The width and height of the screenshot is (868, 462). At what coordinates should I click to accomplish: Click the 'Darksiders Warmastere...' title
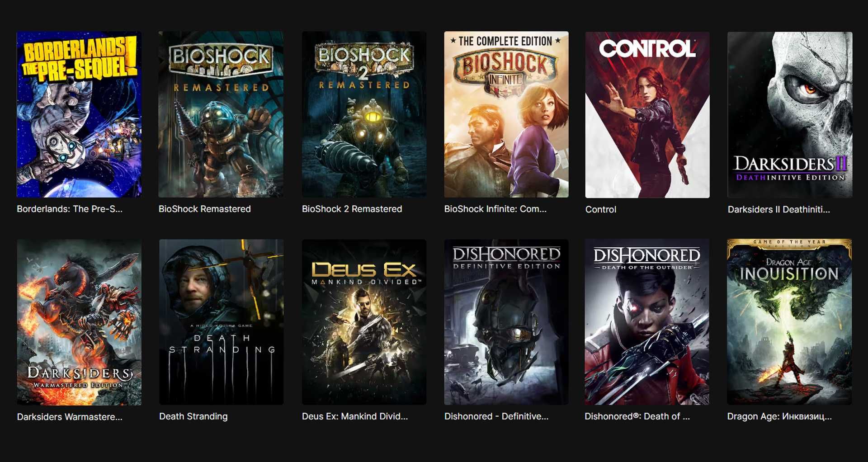pyautogui.click(x=70, y=417)
